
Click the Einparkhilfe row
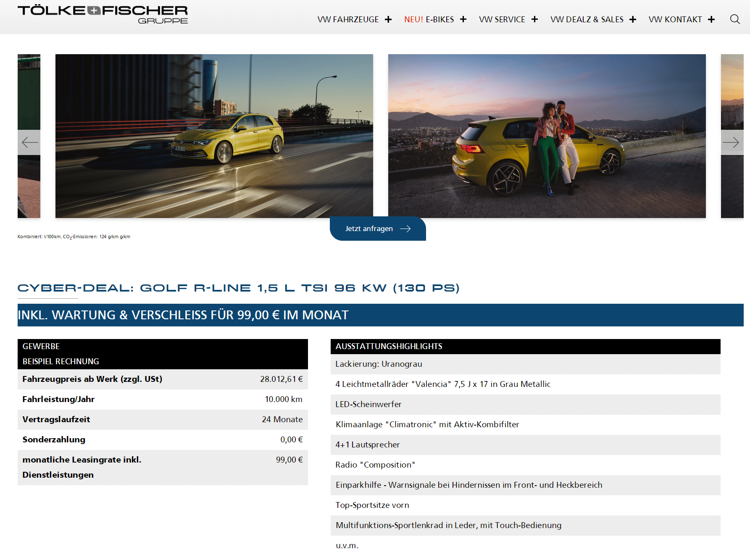tap(526, 485)
